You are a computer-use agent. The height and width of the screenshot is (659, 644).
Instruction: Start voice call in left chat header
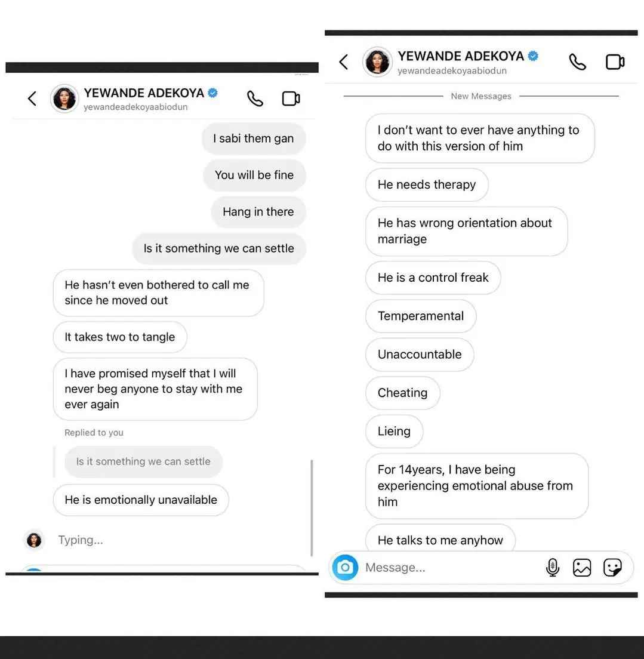point(255,98)
